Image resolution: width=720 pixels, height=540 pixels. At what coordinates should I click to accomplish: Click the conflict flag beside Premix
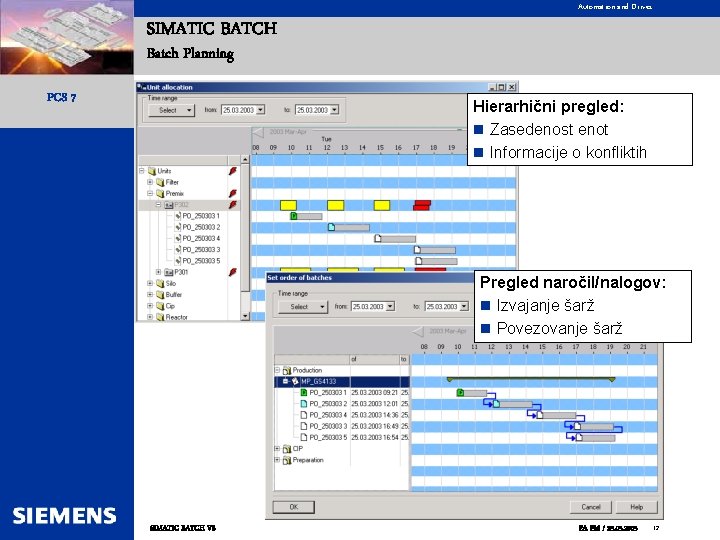(x=233, y=193)
